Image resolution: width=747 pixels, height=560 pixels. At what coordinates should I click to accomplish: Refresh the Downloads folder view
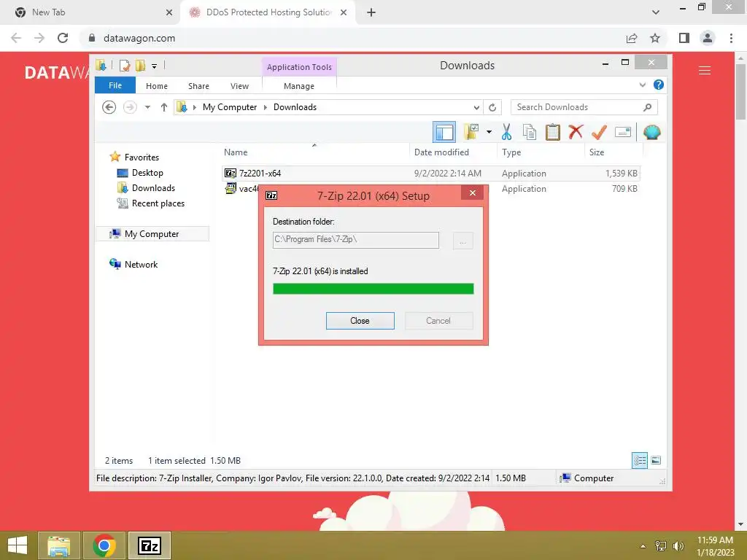[492, 107]
